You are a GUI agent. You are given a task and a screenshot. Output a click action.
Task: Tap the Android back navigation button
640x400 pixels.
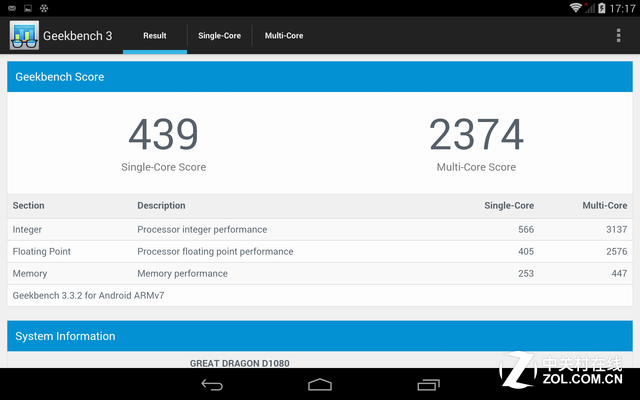coord(212,385)
